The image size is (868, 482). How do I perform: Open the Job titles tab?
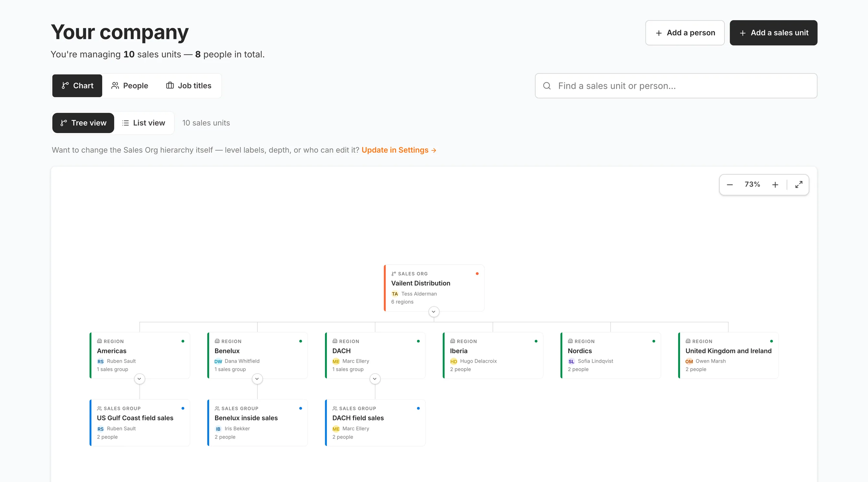189,85
